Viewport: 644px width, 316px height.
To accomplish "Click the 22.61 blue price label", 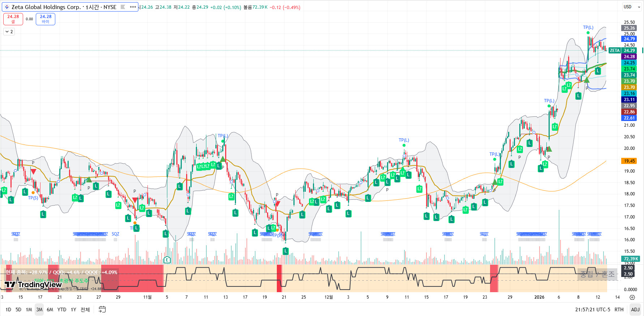I will 629,118.
